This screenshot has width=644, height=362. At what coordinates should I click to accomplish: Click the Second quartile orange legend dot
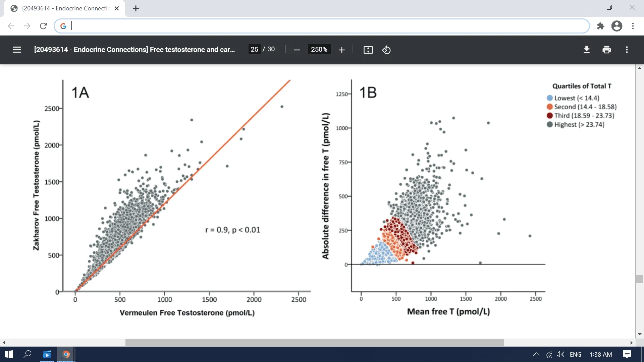[550, 107]
